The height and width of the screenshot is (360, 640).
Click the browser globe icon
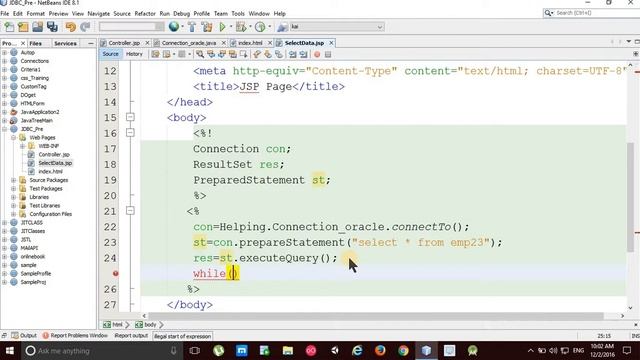174,27
